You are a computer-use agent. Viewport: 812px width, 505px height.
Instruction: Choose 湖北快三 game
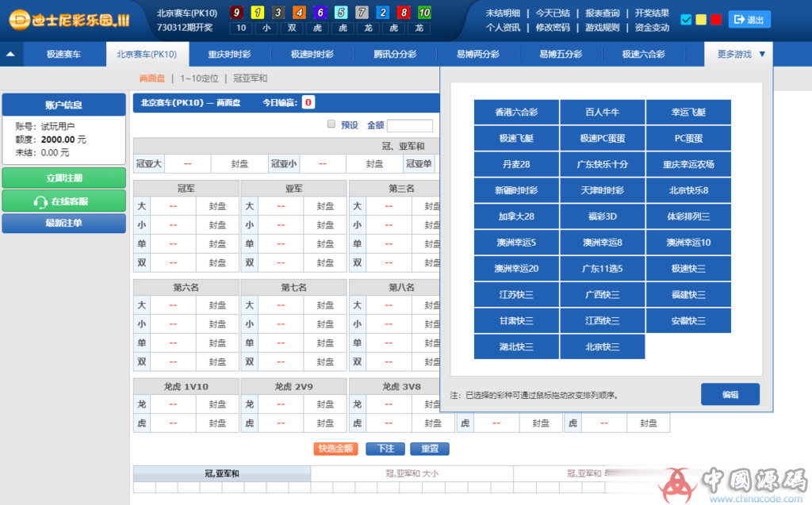coord(516,346)
